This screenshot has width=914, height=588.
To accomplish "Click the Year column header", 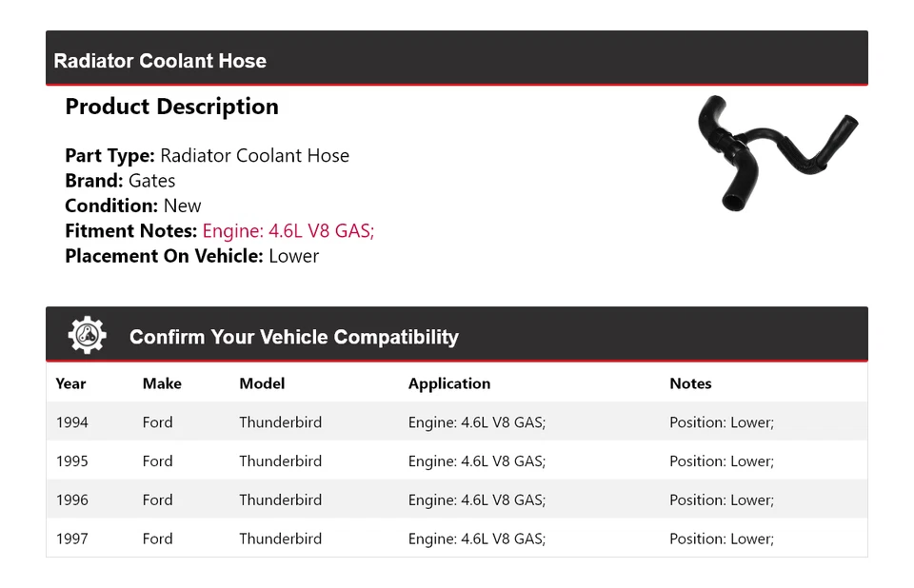I will (70, 383).
